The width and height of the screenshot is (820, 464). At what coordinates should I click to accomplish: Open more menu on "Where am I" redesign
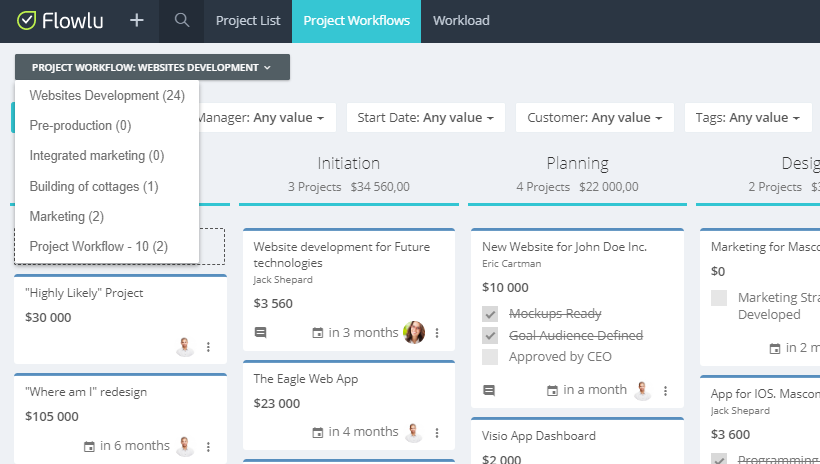tap(208, 447)
